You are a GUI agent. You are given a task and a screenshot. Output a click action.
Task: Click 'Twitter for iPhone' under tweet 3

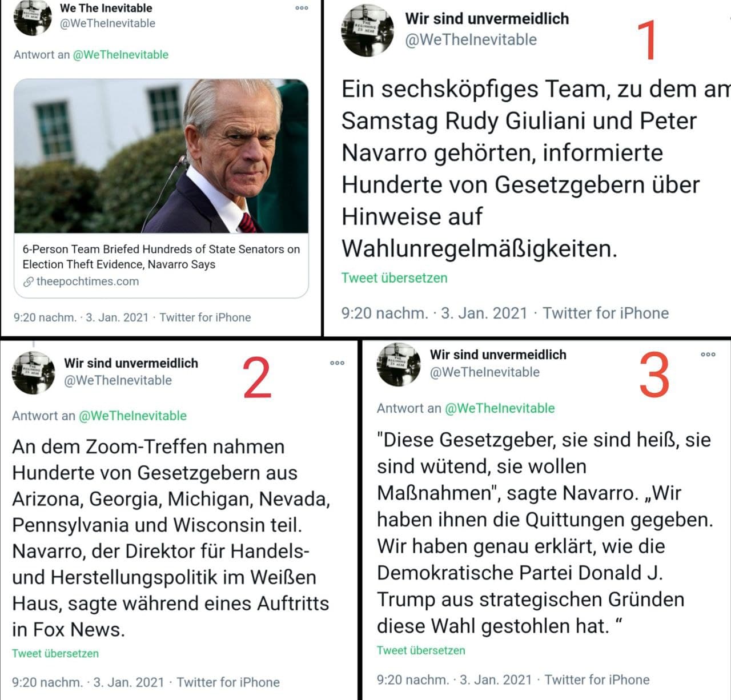coord(597,679)
